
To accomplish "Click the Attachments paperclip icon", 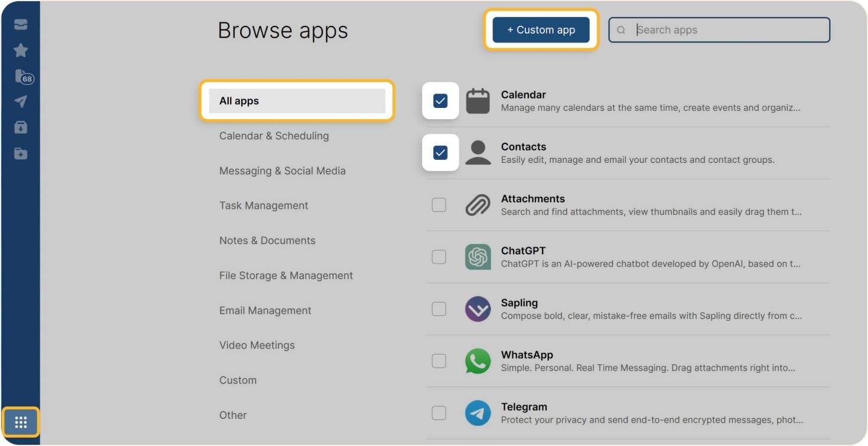I will [x=478, y=205].
